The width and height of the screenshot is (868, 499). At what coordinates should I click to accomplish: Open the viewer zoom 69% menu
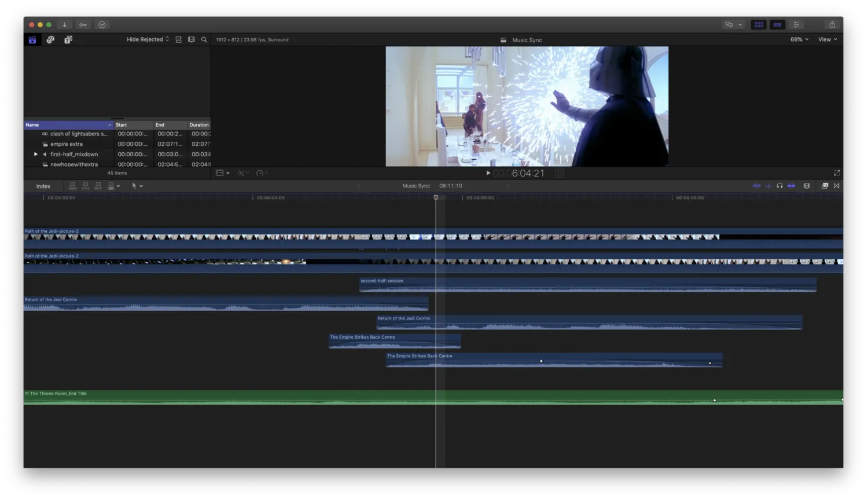coord(799,39)
